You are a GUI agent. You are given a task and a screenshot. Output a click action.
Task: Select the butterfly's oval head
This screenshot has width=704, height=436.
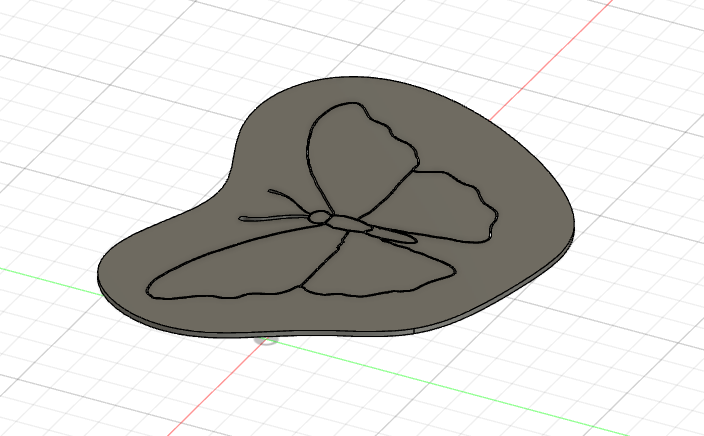pos(320,217)
